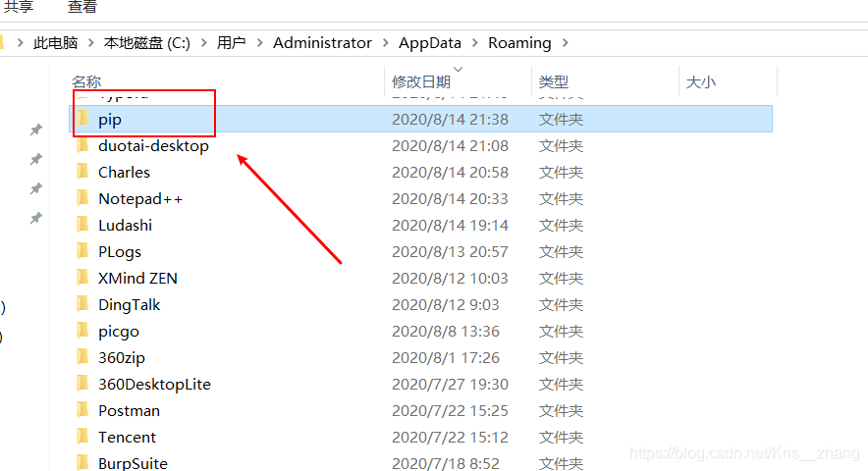This screenshot has height=471, width=868.
Task: Go to the Administrator breadcrumb
Action: [x=322, y=42]
